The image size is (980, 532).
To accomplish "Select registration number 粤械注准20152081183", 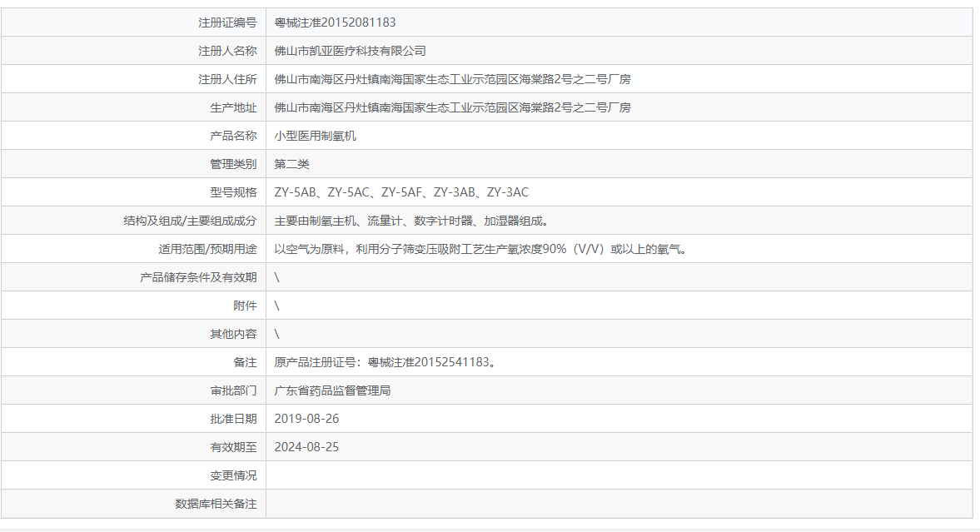I will (x=335, y=22).
